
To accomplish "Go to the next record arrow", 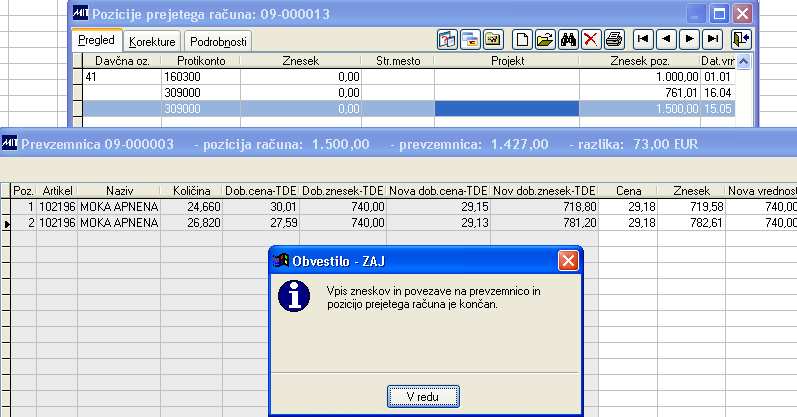I will (x=689, y=39).
